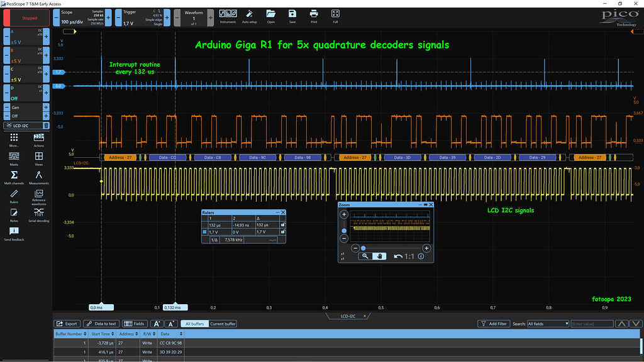The width and height of the screenshot is (644, 362).
Task: Select the LCD-I2C decoder tab at bottom
Action: [348, 316]
